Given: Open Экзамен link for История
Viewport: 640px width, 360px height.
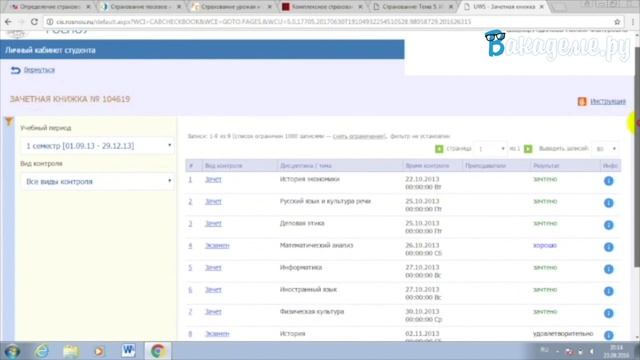Looking at the screenshot, I should click(x=217, y=333).
